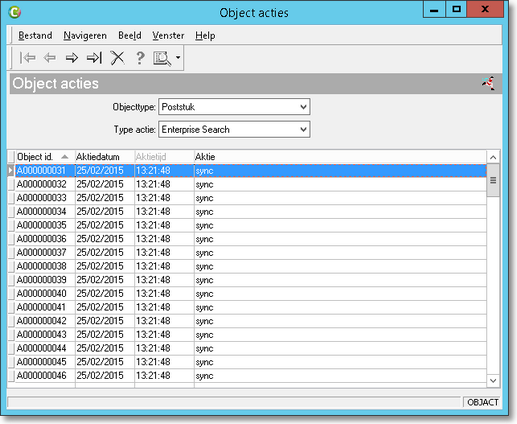The height and width of the screenshot is (424, 517).
Task: Open the Bestand menu
Action: [x=35, y=35]
